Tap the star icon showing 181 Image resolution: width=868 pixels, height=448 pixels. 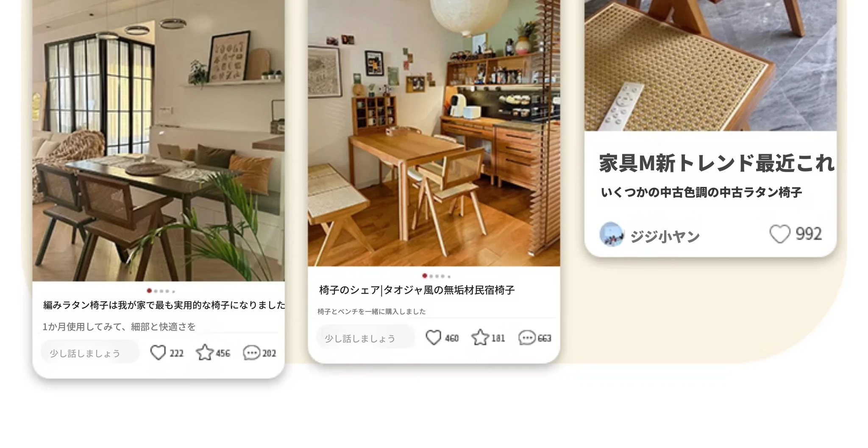(480, 338)
